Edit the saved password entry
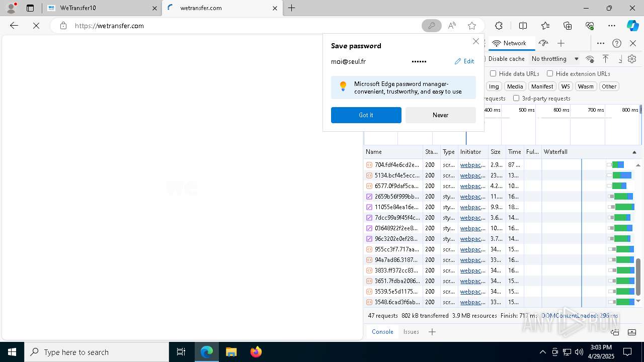Viewport: 644px width, 362px height. (464, 61)
